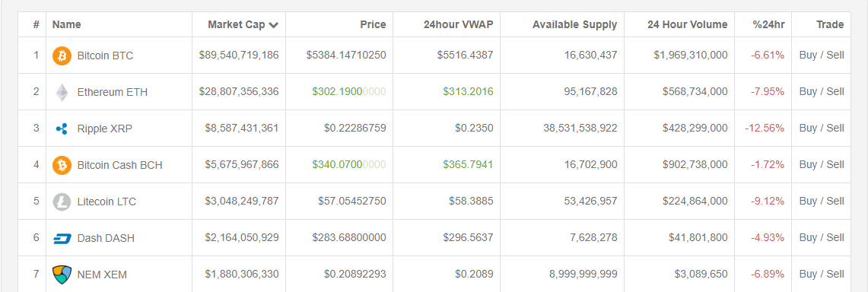The width and height of the screenshot is (868, 292).
Task: Click the Ethereum diamond logo icon
Action: [x=62, y=92]
